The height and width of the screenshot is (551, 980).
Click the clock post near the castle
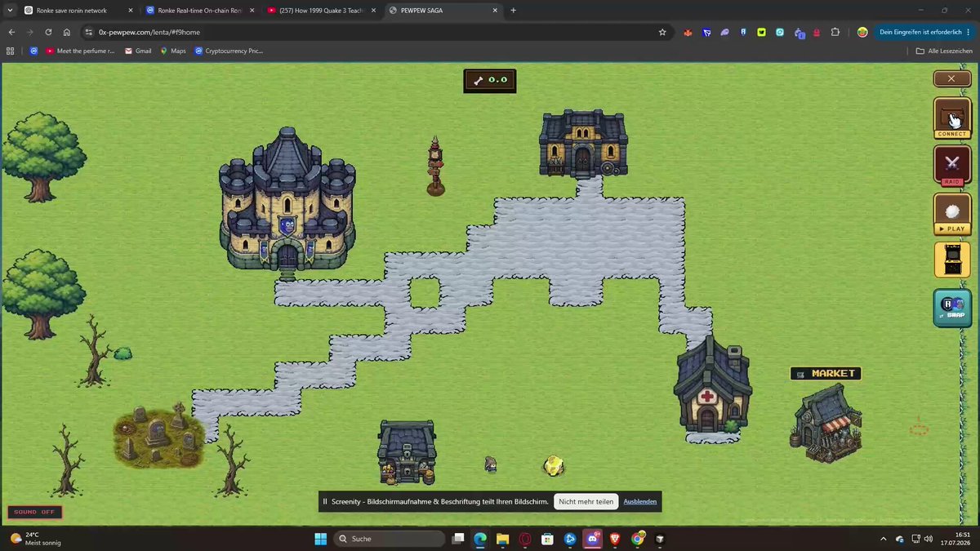[x=435, y=167]
